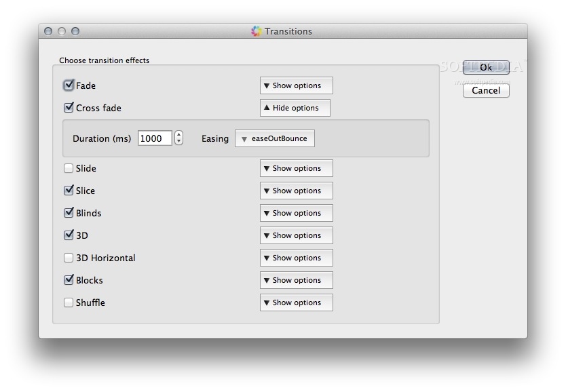The height and width of the screenshot is (392, 566).
Task: Show options for the Fade transition
Action: pos(296,85)
